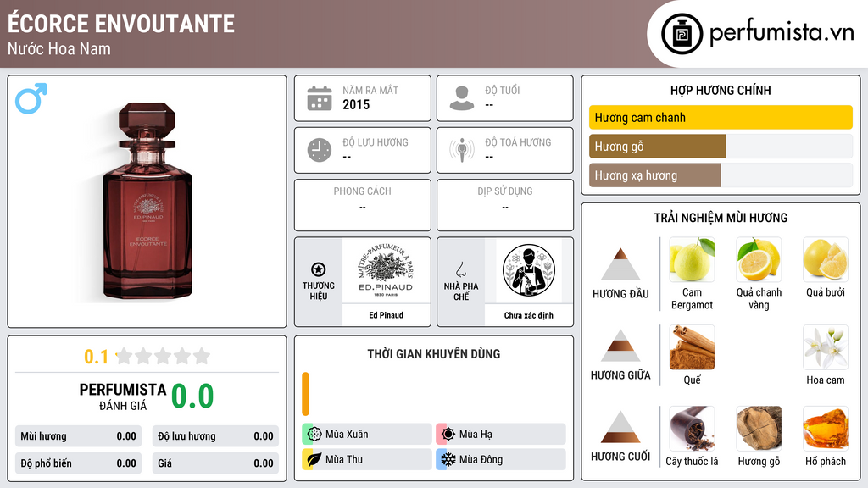Click the perfumista.vn bottle logo icon
868x488 pixels.
pyautogui.click(x=682, y=34)
